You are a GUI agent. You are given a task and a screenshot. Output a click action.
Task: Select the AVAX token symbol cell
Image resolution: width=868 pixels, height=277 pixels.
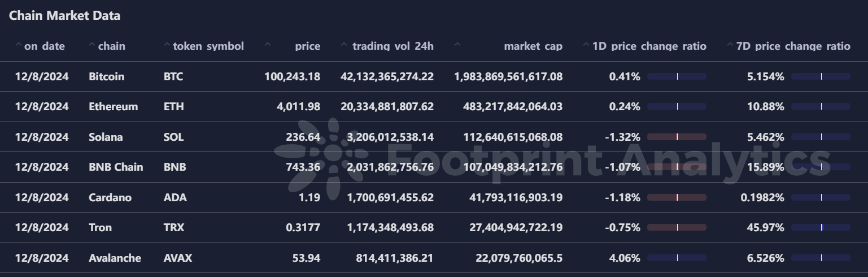(177, 258)
